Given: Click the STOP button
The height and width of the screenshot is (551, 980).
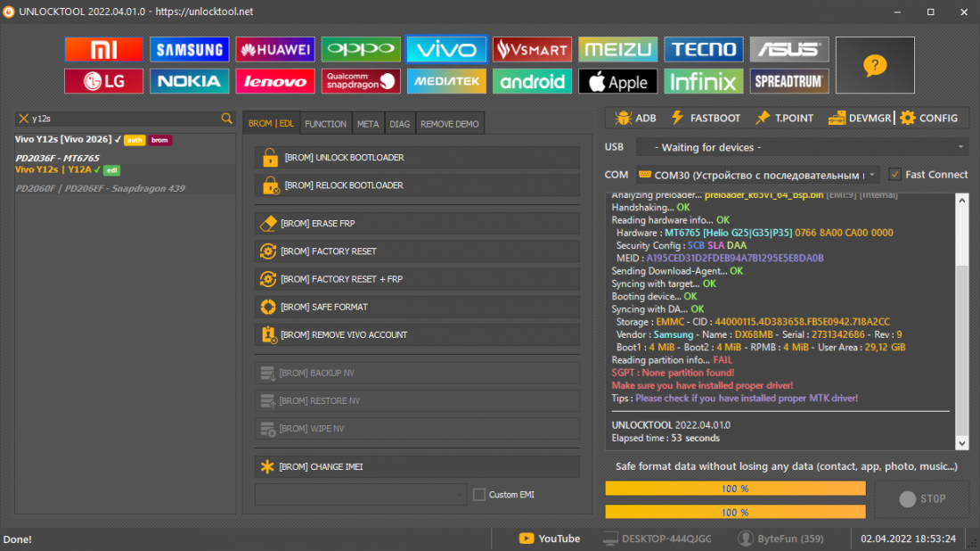Looking at the screenshot, I should (x=922, y=498).
